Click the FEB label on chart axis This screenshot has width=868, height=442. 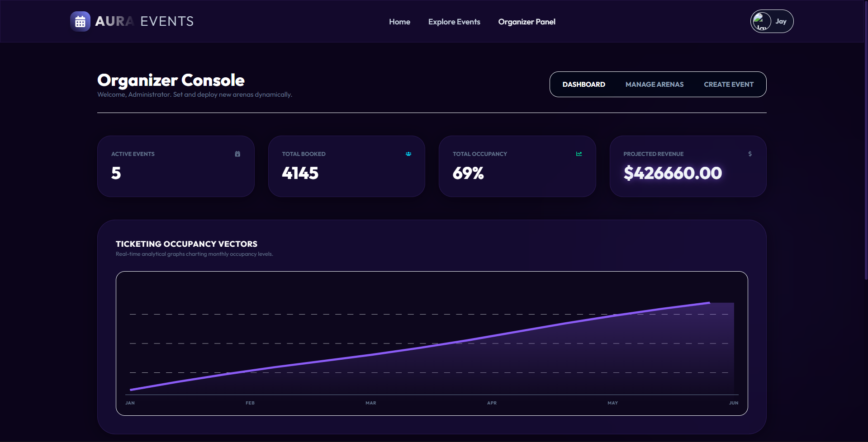[250, 403]
